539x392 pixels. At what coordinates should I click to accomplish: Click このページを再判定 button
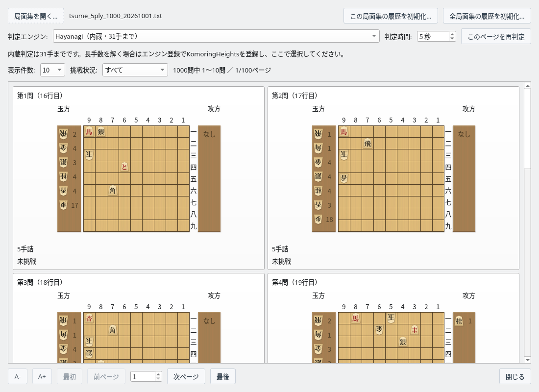click(x=496, y=37)
